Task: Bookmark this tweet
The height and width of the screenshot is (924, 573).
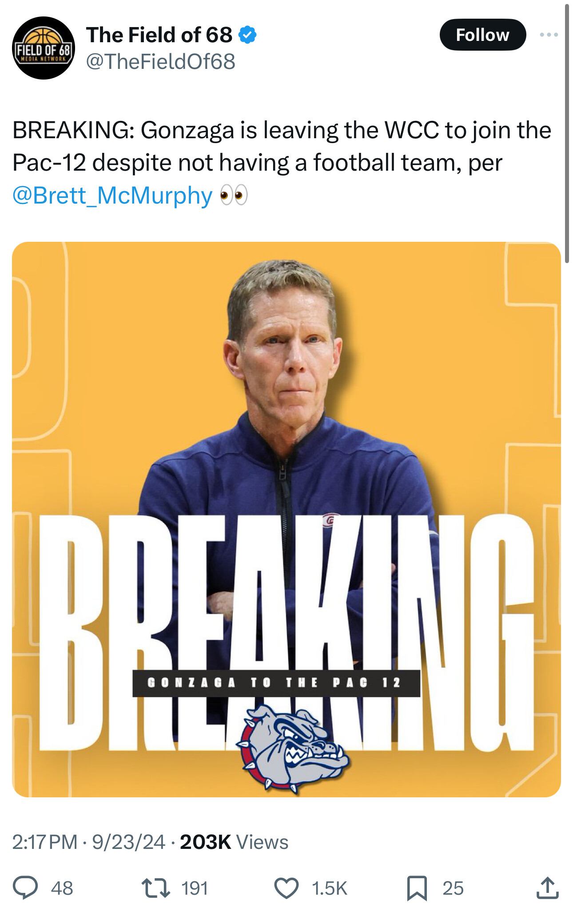Action: point(417,888)
